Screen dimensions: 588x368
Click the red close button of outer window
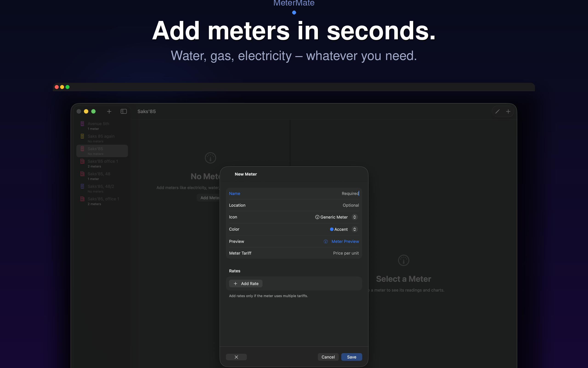57,87
